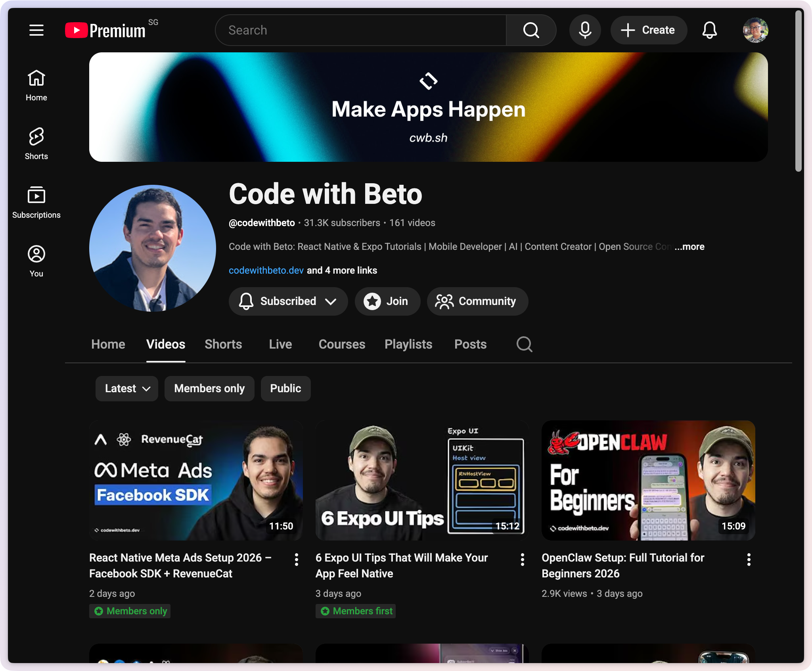Viewport: 812px width, 671px height.
Task: Start voice search with microphone icon
Action: click(x=585, y=30)
